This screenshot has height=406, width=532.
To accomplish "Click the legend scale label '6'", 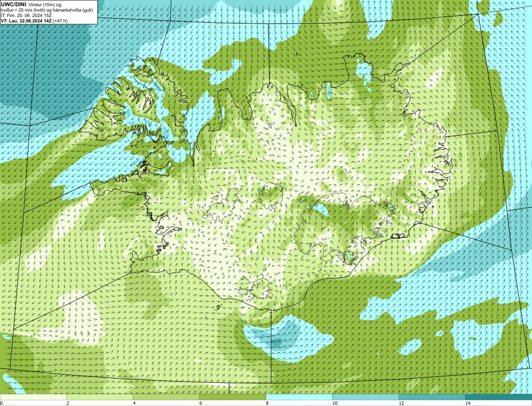I will tap(200, 403).
